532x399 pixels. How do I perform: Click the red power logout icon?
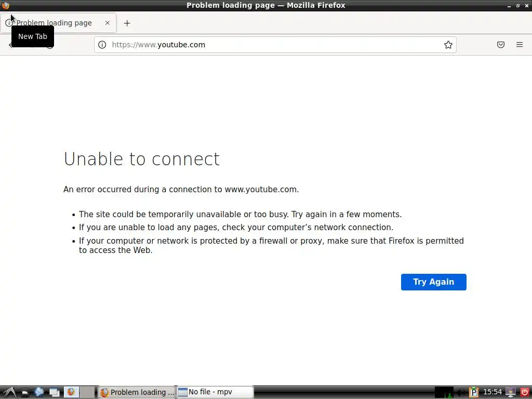(524, 392)
